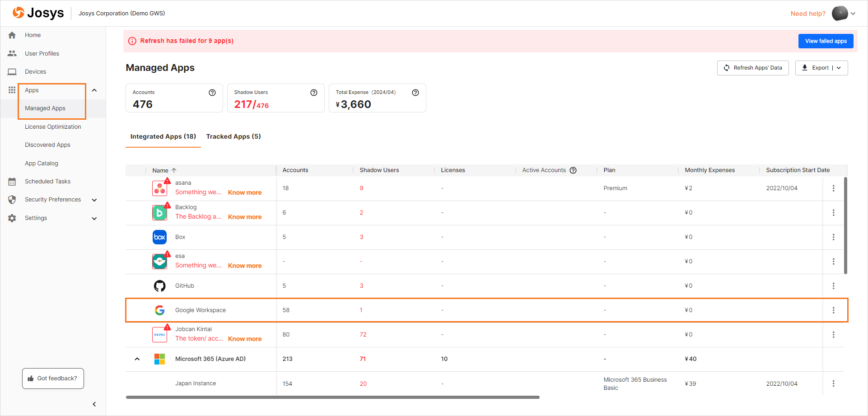Screen dimensions: 868x416
Task: Expand Security Preferences menu
Action: pyautogui.click(x=94, y=200)
